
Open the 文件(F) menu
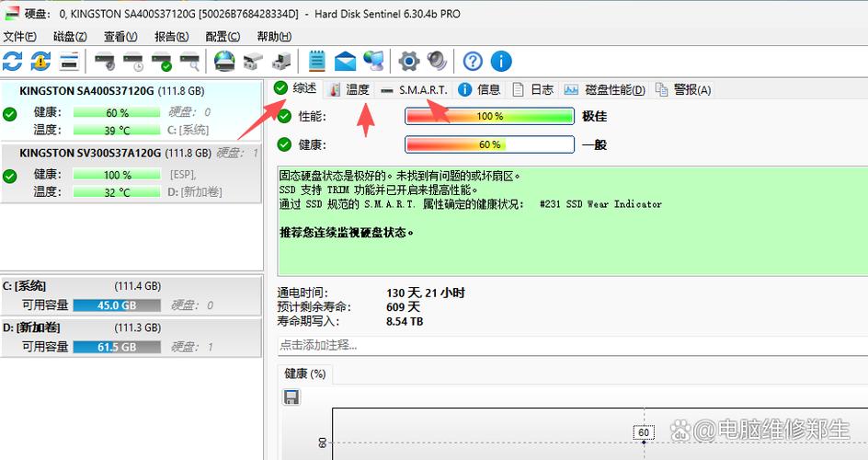[x=20, y=37]
